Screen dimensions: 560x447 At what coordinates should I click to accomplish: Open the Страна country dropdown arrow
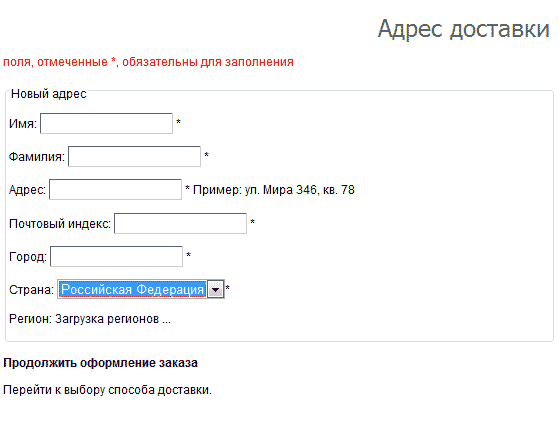[x=216, y=289]
